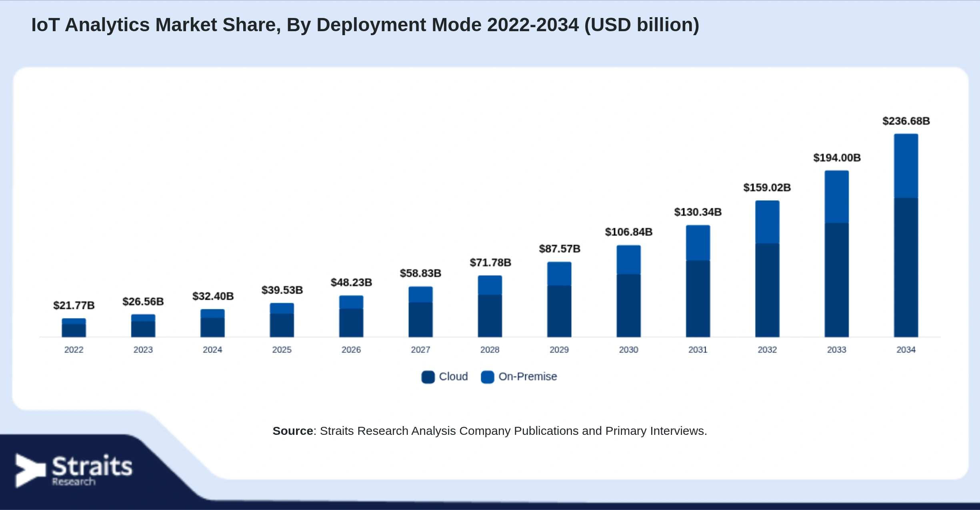Image resolution: width=980 pixels, height=510 pixels.
Task: Click the 2027 bar's On-Premise segment
Action: point(420,295)
